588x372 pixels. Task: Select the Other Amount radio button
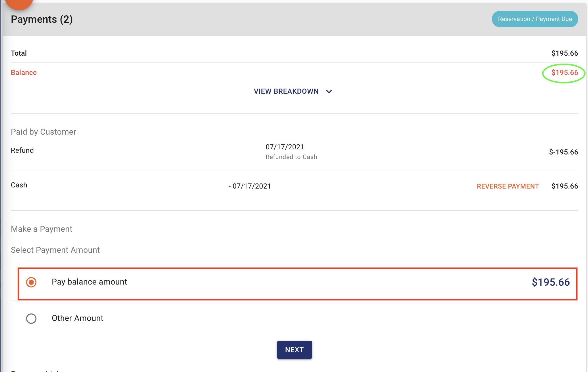31,319
